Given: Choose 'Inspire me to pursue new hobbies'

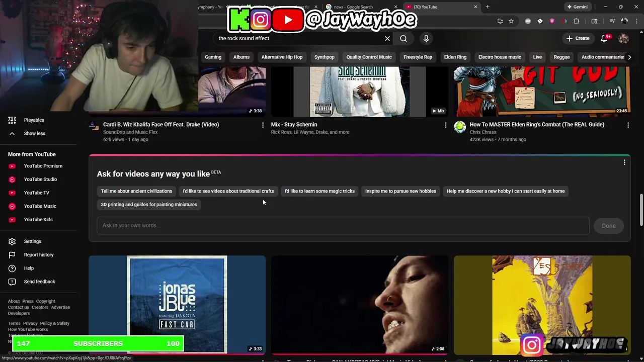Looking at the screenshot, I should click(400, 191).
